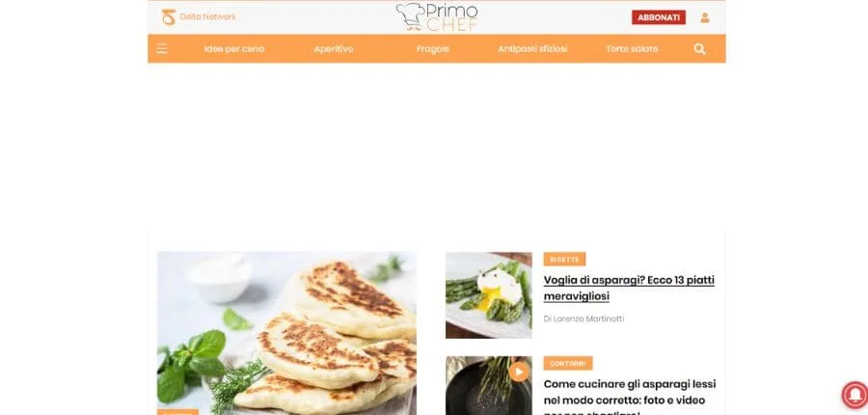Click the ABBONATI button

coord(659,17)
